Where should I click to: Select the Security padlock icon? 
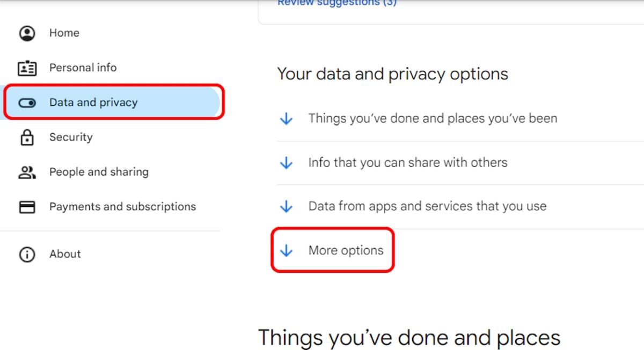[x=27, y=137]
